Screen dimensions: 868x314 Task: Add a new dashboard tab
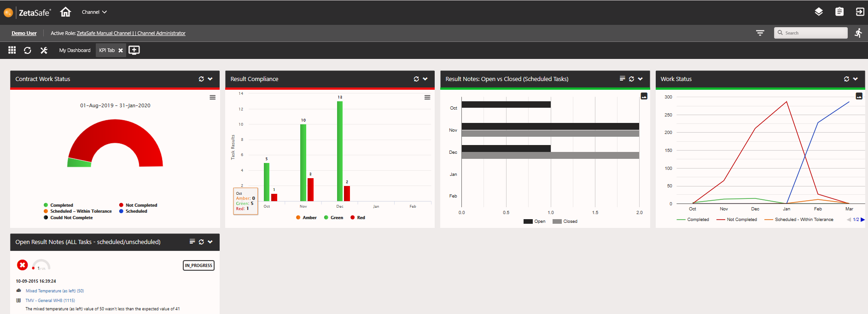point(134,50)
